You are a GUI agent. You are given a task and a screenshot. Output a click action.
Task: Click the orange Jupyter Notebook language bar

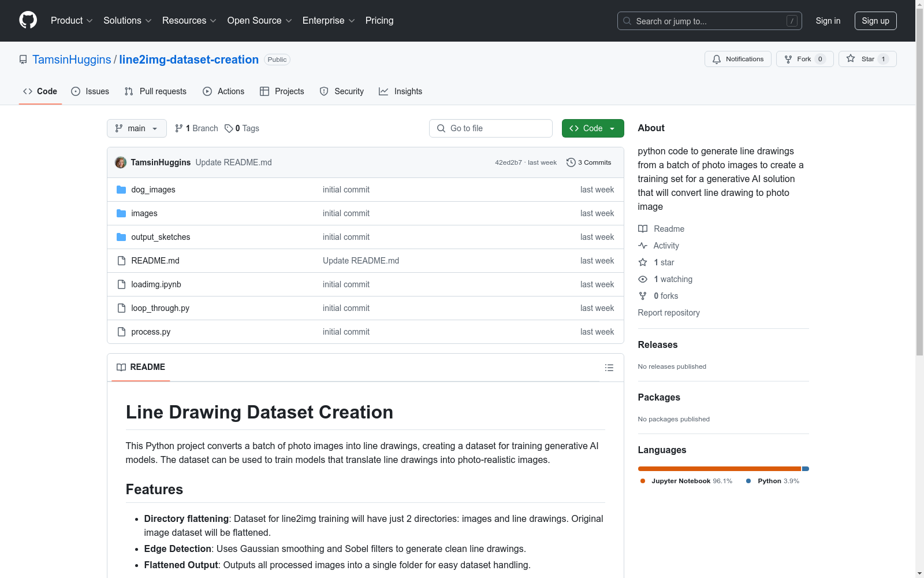(720, 469)
